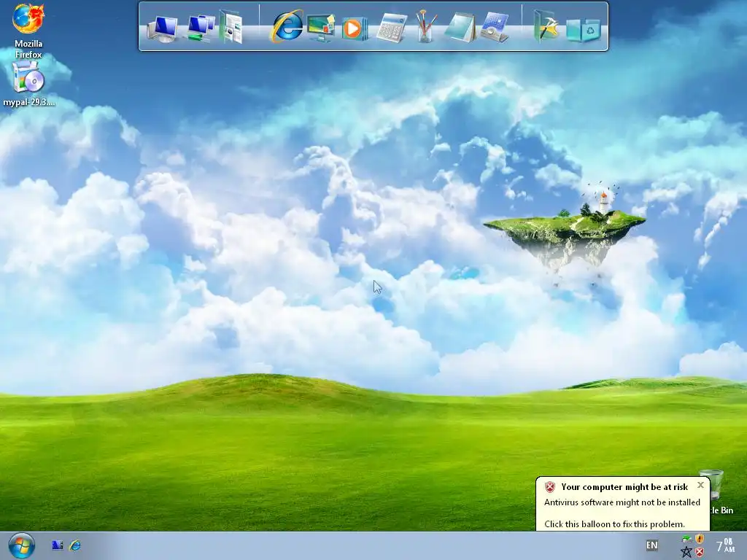Click the 7:08 AM taskbar clock
747x560 pixels.
coord(725,545)
